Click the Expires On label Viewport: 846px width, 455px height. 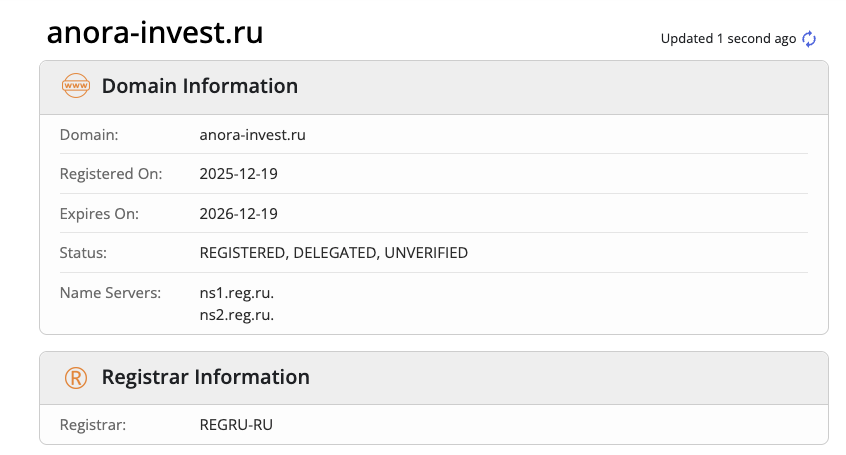[x=99, y=213]
